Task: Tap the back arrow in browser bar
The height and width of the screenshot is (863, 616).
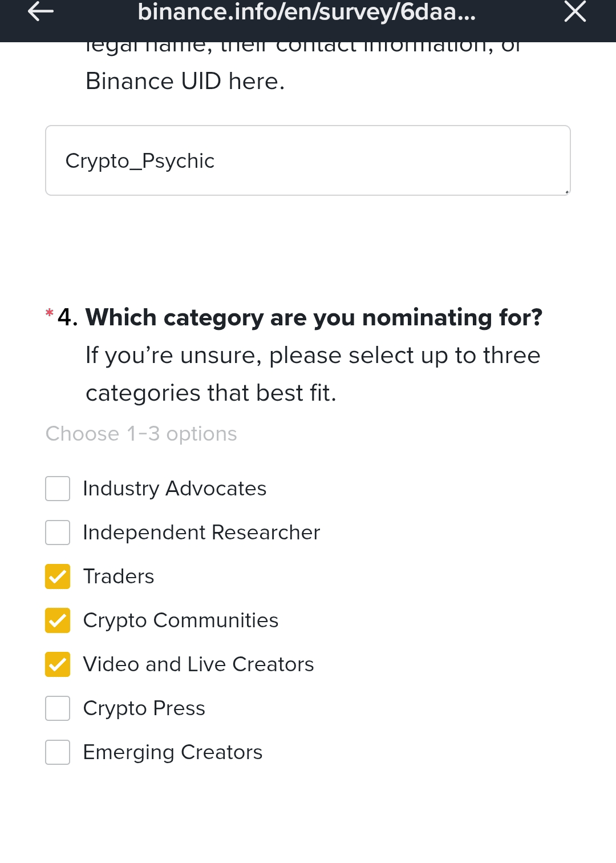Action: 40,11
